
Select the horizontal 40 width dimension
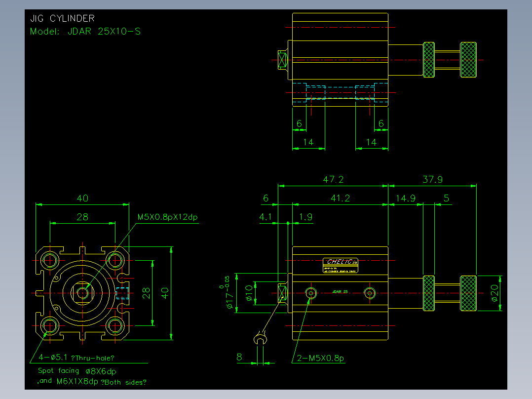[82, 199]
